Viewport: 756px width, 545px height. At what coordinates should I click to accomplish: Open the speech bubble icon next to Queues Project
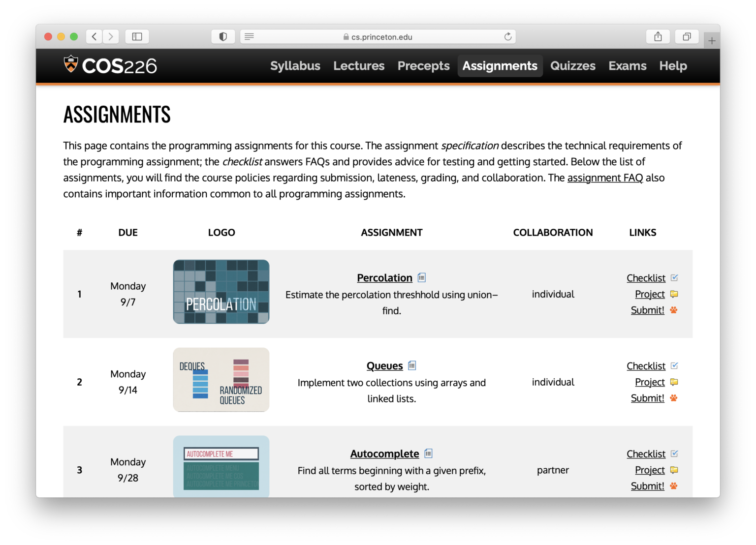(674, 382)
